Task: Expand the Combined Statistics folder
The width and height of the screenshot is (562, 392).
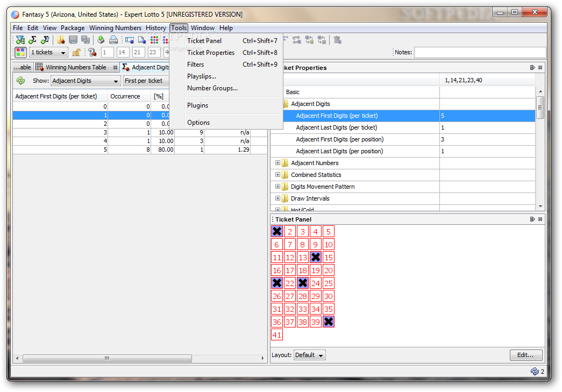Action: coord(278,175)
